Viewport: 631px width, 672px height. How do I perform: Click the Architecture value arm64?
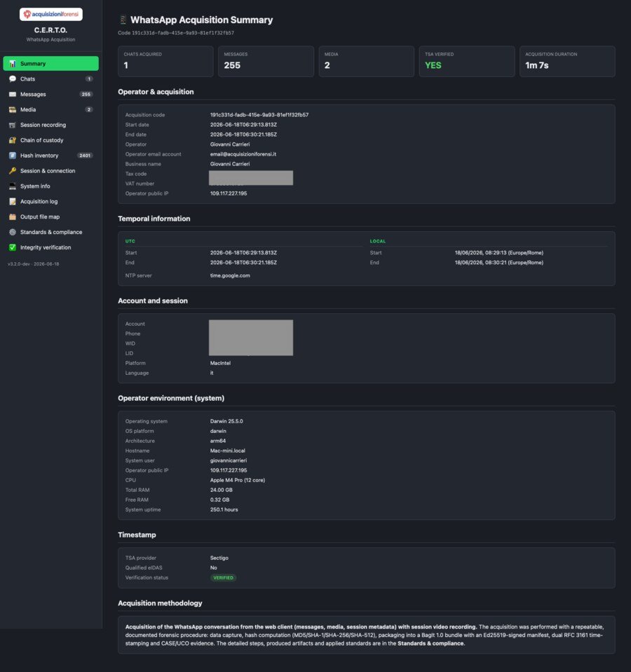pyautogui.click(x=218, y=441)
